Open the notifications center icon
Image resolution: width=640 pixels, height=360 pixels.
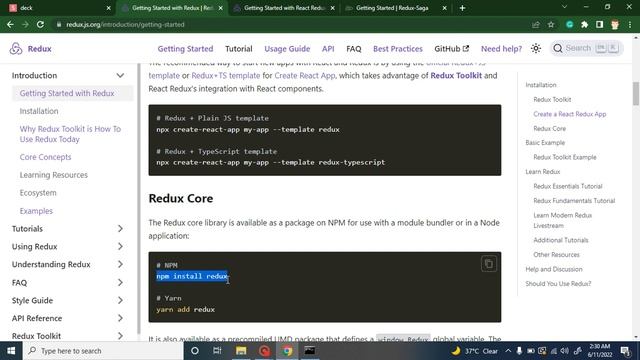click(625, 351)
